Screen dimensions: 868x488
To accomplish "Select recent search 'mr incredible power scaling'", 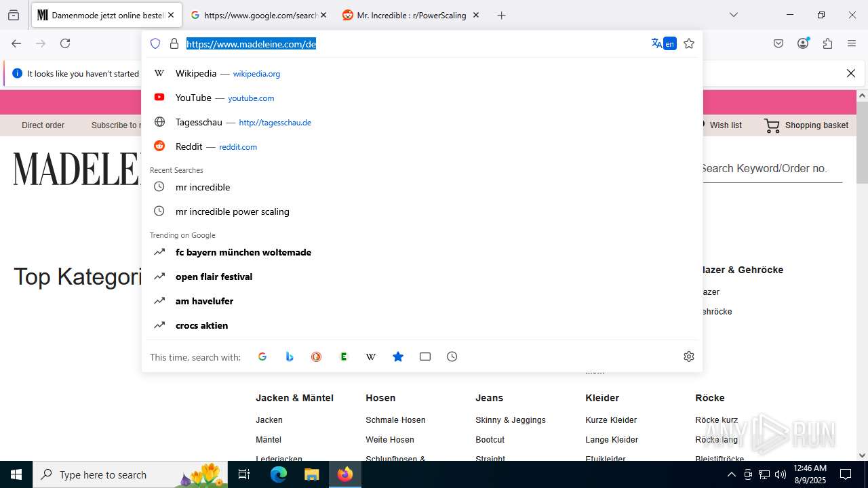I will [x=422, y=211].
